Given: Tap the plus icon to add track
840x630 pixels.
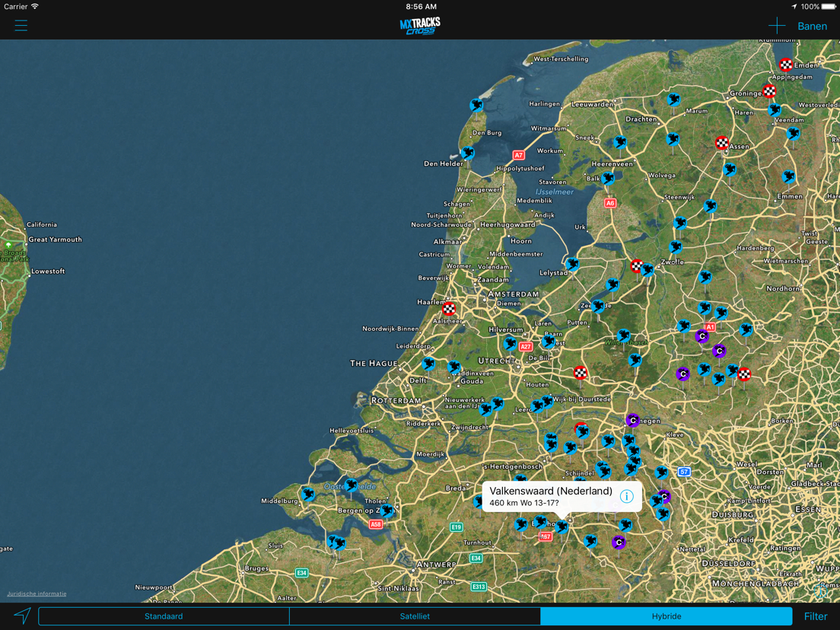Looking at the screenshot, I should click(776, 26).
